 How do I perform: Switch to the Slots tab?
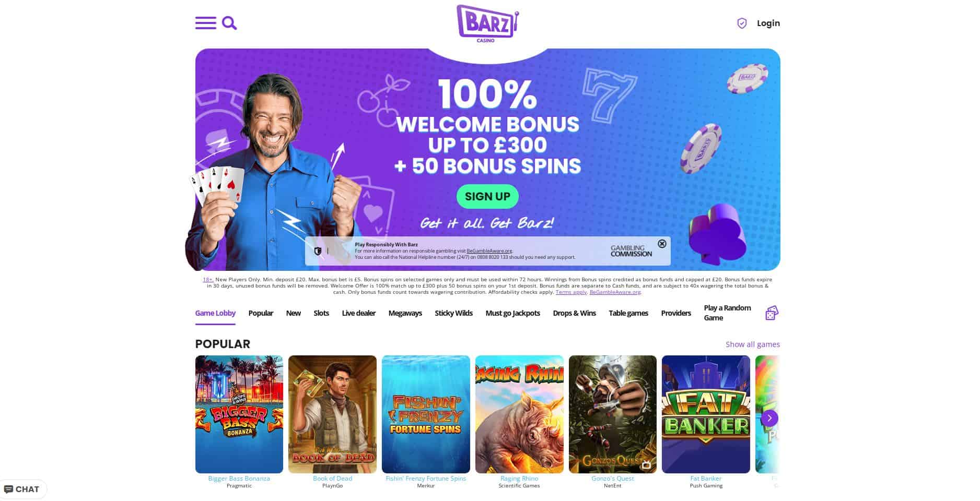pos(321,313)
